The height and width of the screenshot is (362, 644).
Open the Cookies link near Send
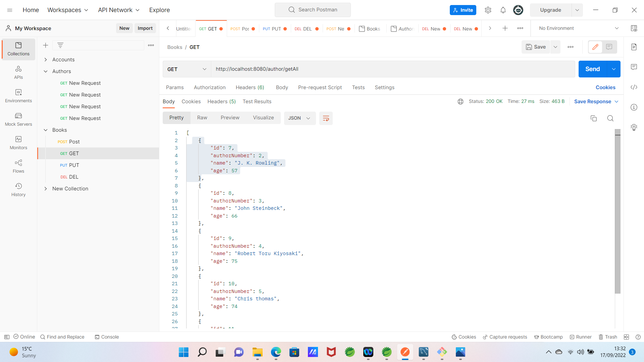point(605,87)
